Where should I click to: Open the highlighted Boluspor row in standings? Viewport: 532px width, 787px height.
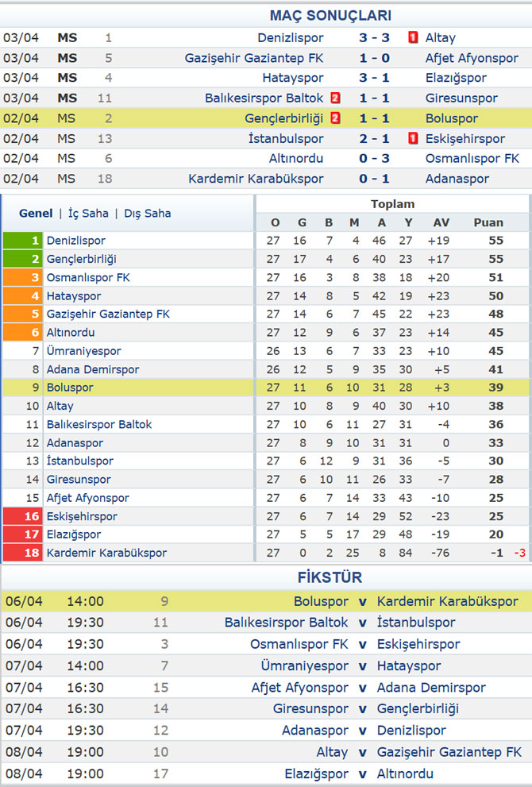point(266,388)
